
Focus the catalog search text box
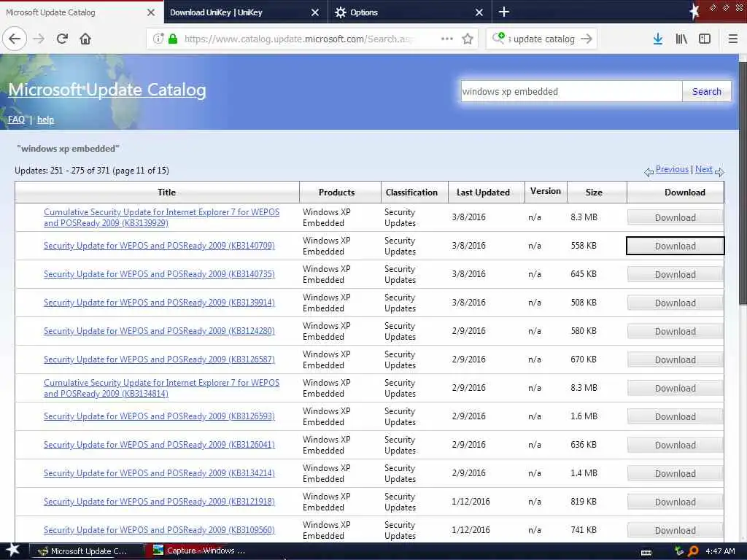point(570,91)
